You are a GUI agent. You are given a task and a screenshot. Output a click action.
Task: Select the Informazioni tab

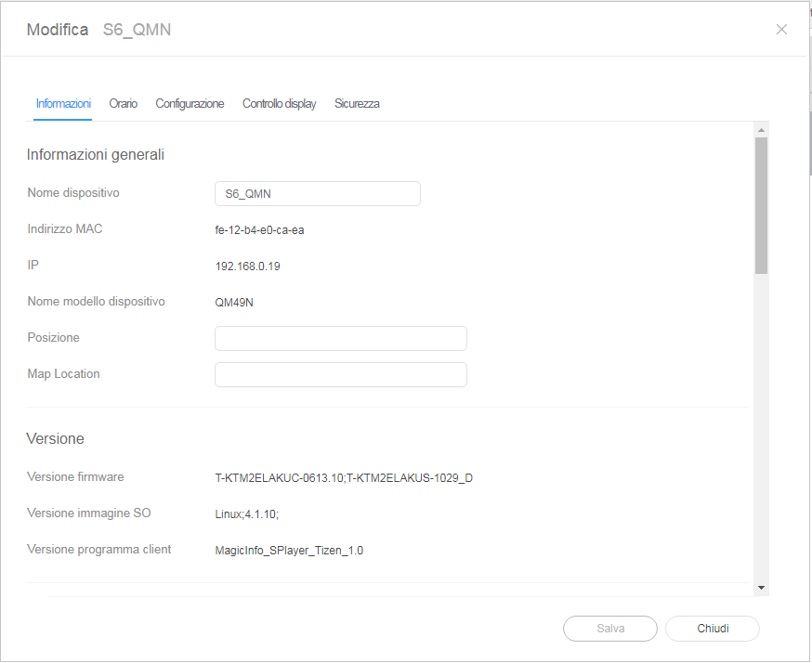(x=63, y=104)
